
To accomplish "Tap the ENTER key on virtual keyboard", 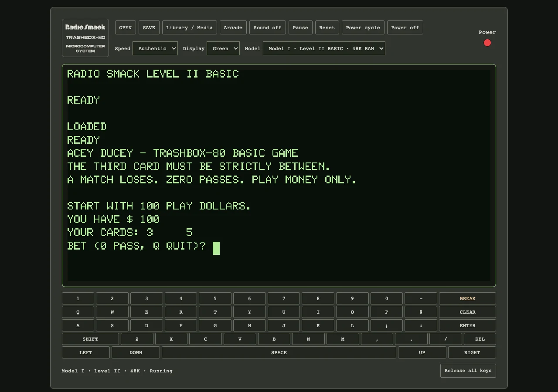I will point(467,325).
